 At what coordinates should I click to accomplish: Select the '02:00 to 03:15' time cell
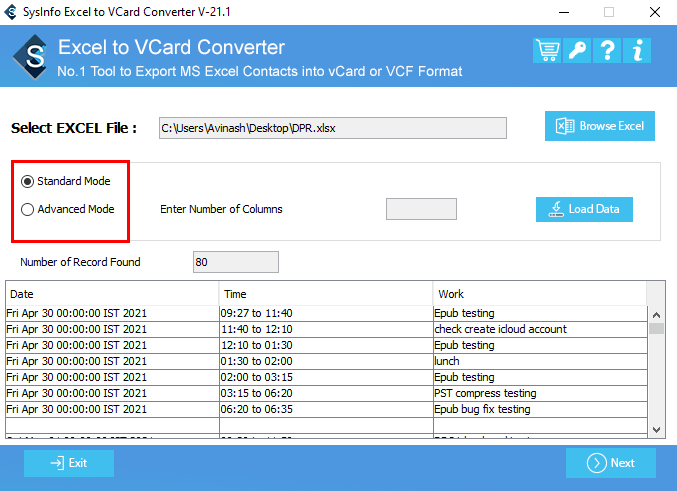[326, 377]
